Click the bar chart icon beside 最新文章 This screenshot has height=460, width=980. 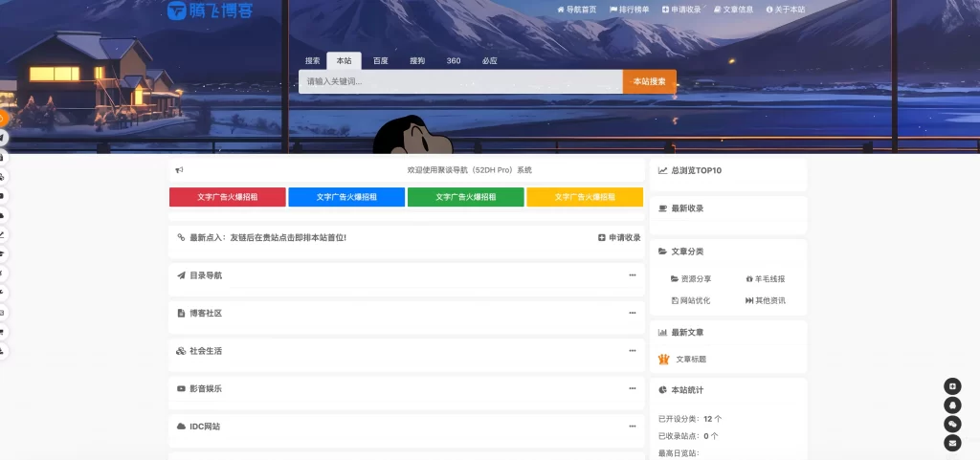click(662, 333)
